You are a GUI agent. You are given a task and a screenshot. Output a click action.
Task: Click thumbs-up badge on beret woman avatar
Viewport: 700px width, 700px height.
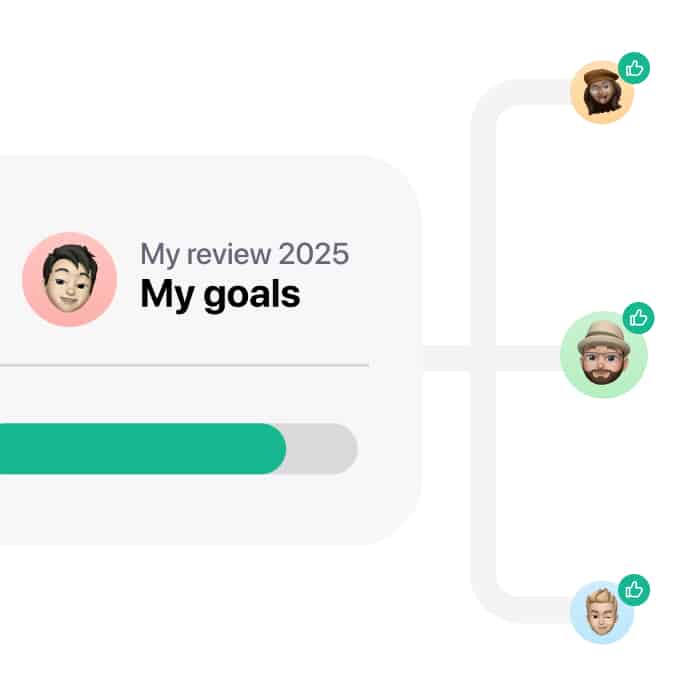pos(634,68)
